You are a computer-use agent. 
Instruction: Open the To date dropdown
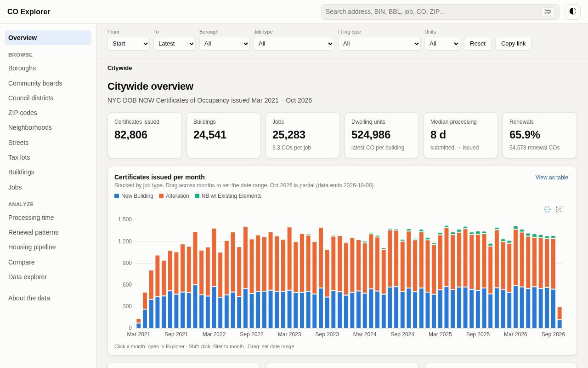point(175,44)
